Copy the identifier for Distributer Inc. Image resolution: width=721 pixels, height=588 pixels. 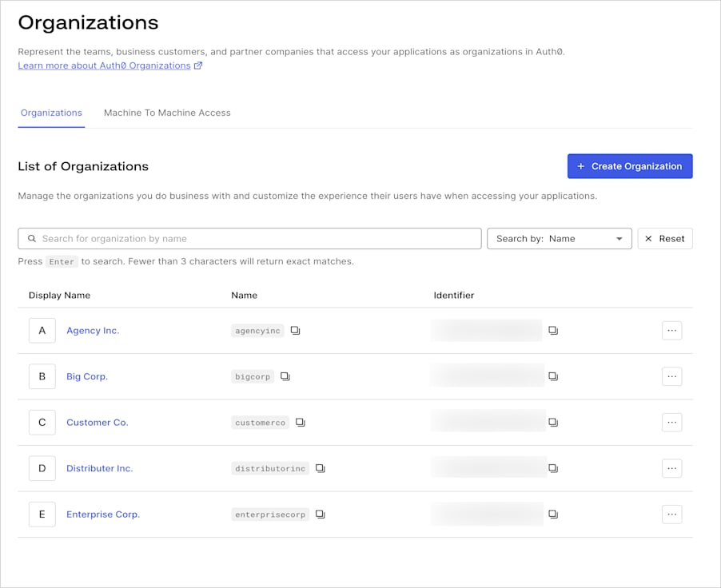553,468
